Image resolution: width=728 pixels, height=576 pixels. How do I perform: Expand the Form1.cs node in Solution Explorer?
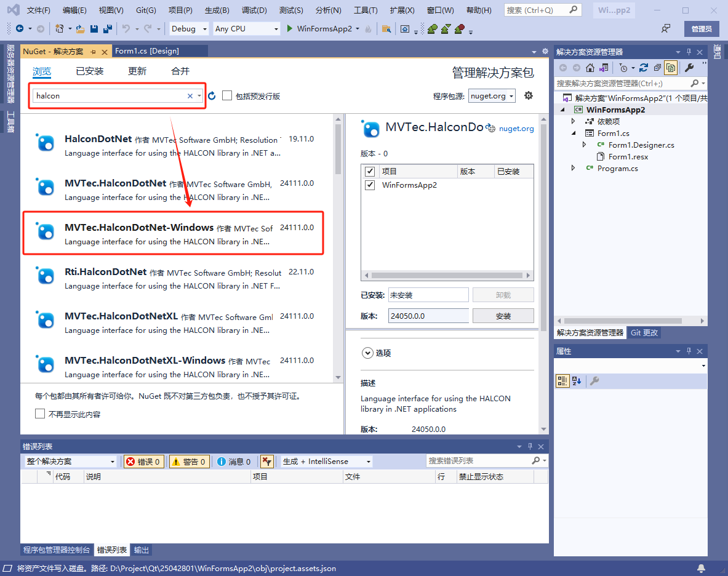(574, 133)
